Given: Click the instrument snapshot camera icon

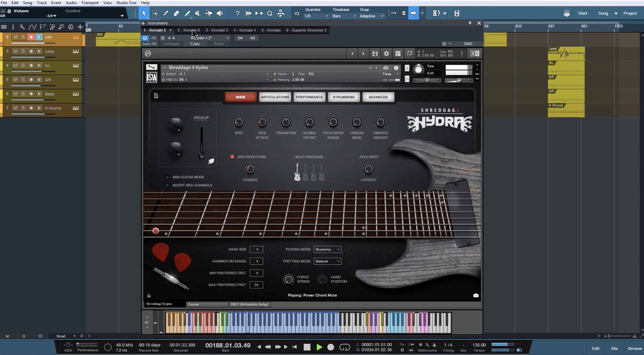Looking at the screenshot, I should (x=386, y=68).
